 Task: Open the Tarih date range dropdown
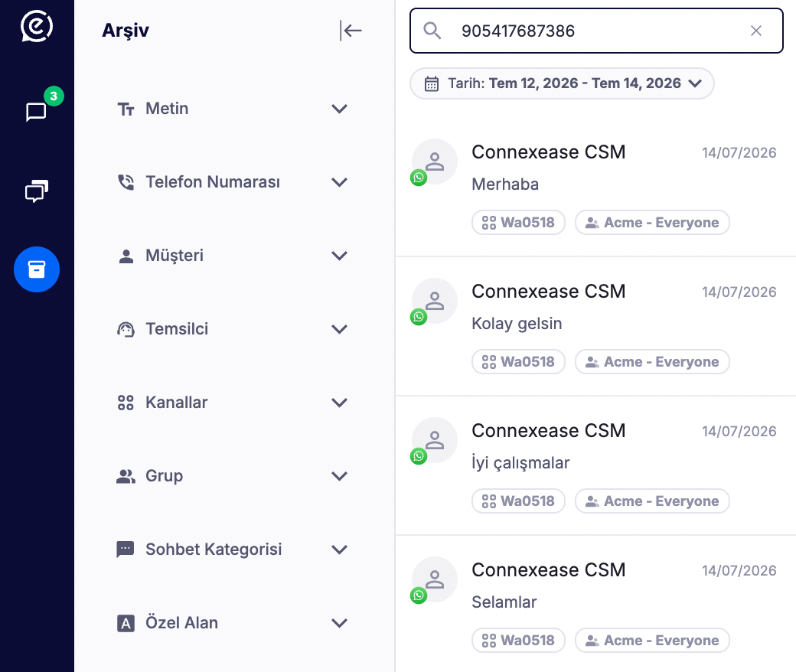coord(562,83)
